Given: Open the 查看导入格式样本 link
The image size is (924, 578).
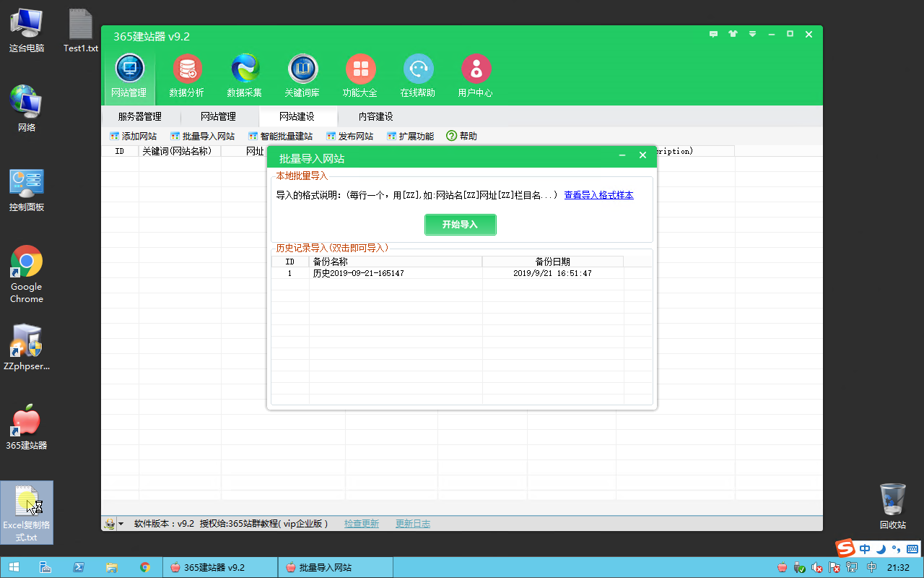Looking at the screenshot, I should click(599, 195).
